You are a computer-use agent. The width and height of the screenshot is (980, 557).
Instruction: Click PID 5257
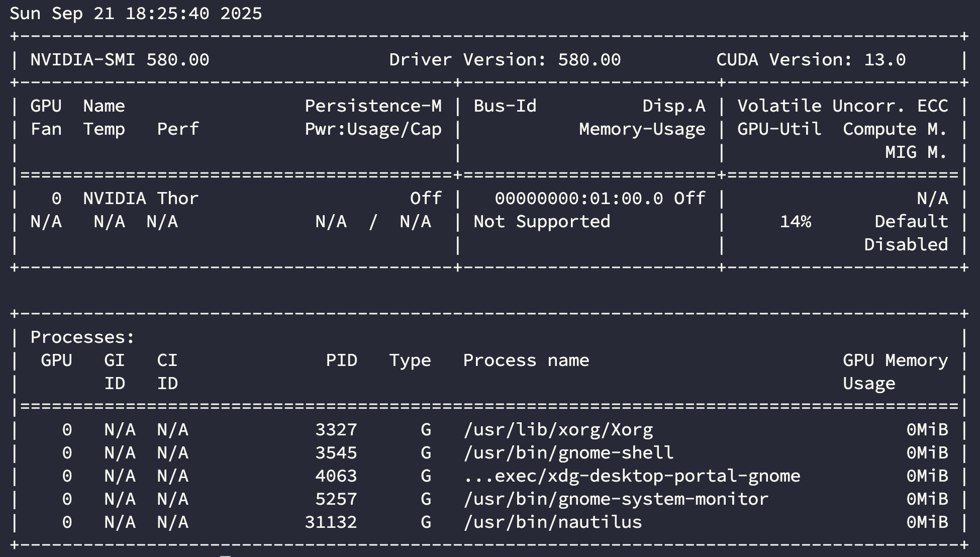tap(336, 499)
